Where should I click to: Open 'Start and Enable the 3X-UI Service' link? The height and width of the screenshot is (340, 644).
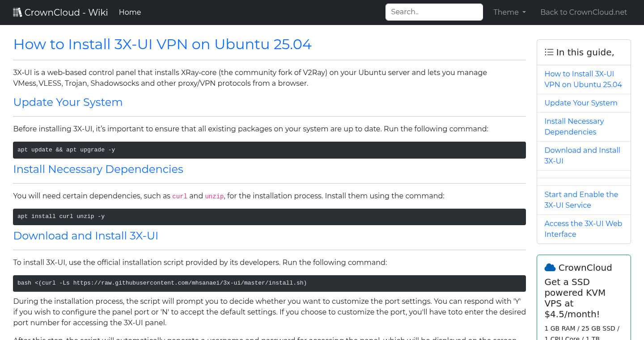click(x=581, y=200)
